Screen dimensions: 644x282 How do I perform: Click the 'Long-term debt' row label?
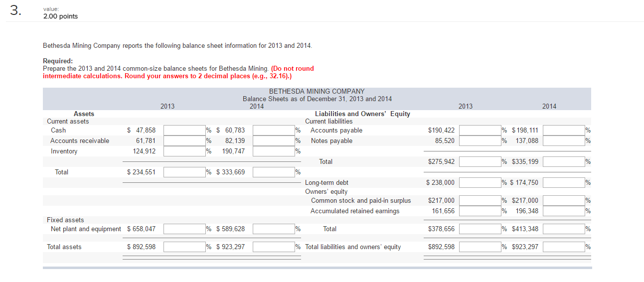326,183
